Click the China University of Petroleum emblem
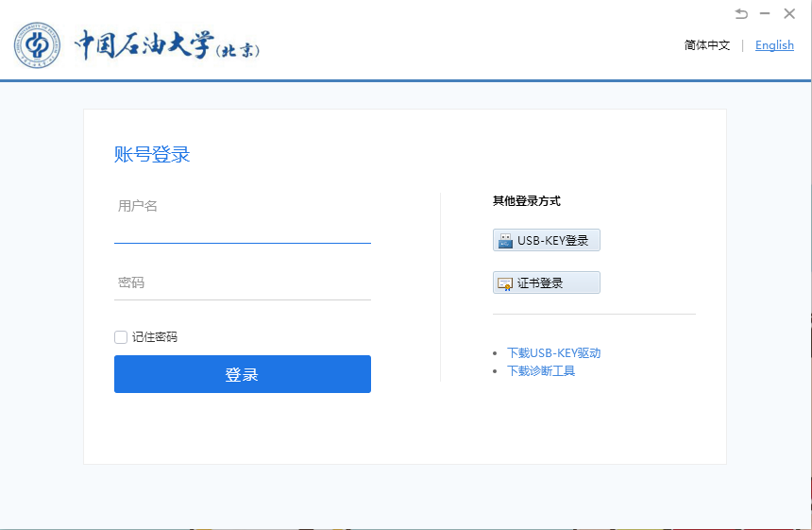The height and width of the screenshot is (530, 812). point(37,44)
